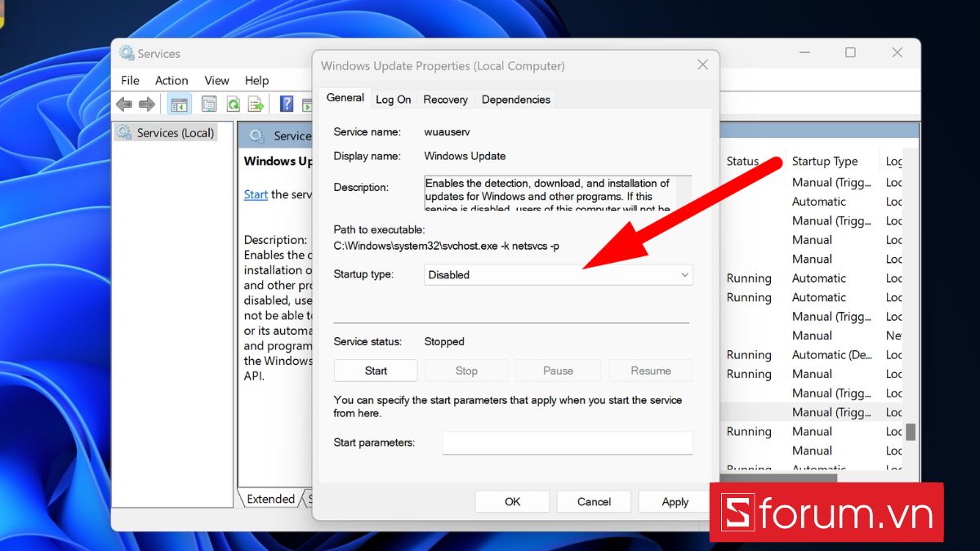Click the Back arrow in Services toolbar

(x=124, y=104)
